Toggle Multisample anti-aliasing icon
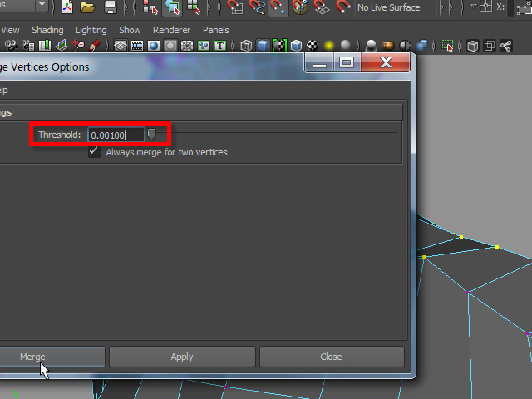The width and height of the screenshot is (532, 399). pos(405,46)
